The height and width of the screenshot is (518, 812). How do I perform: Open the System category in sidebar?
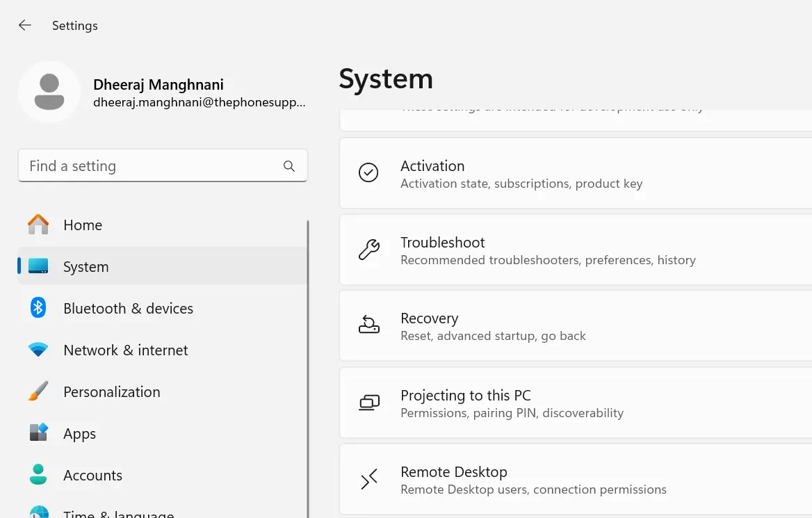click(x=86, y=267)
